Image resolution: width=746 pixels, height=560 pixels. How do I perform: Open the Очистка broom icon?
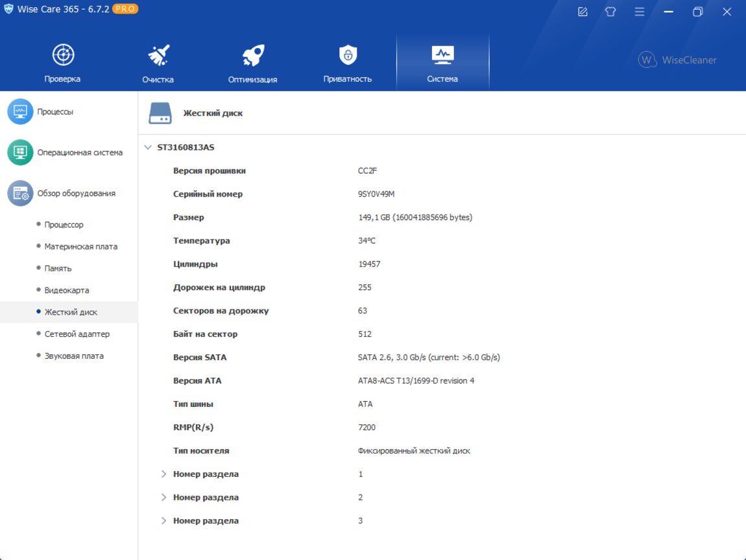click(x=158, y=56)
